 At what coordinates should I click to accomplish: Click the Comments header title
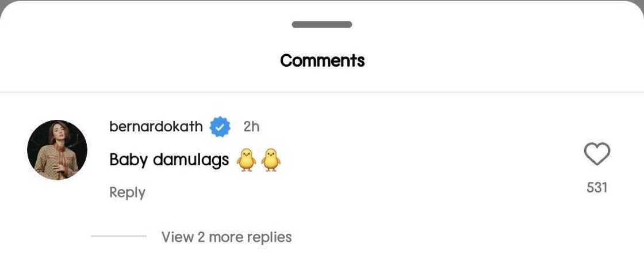pos(322,60)
